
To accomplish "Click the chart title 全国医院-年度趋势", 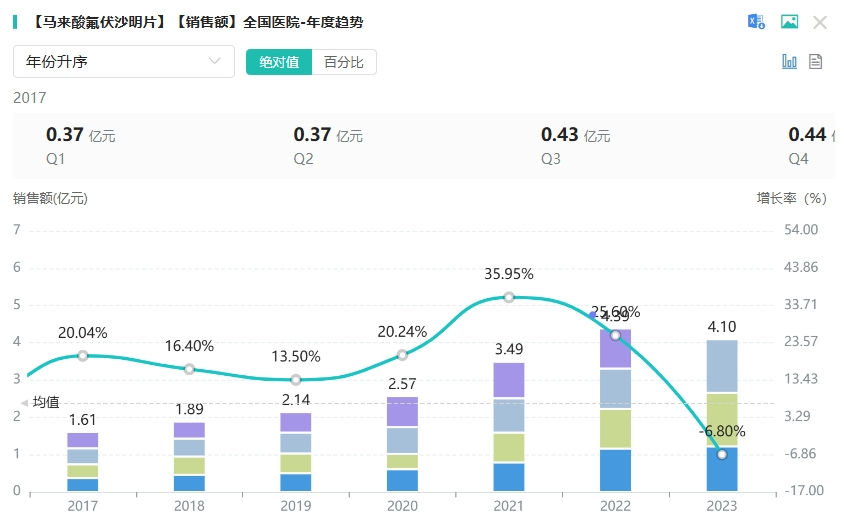I will tap(303, 22).
